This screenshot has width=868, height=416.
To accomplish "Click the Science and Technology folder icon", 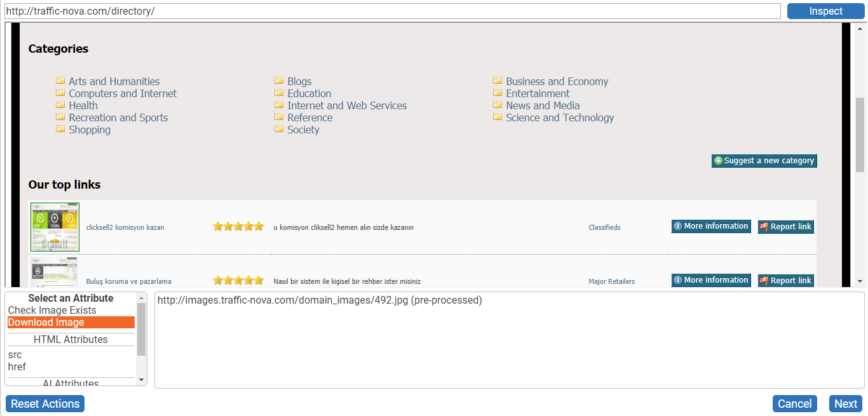I will (x=498, y=117).
